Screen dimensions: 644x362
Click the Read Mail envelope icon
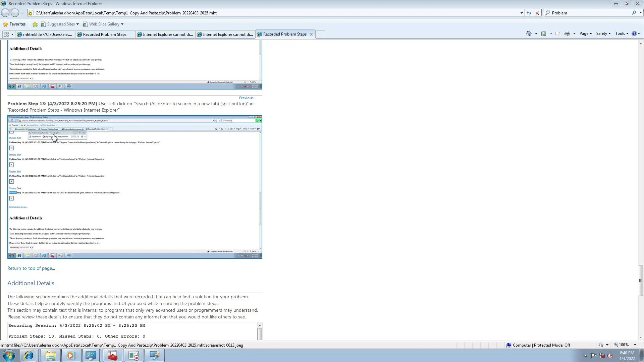tap(558, 34)
